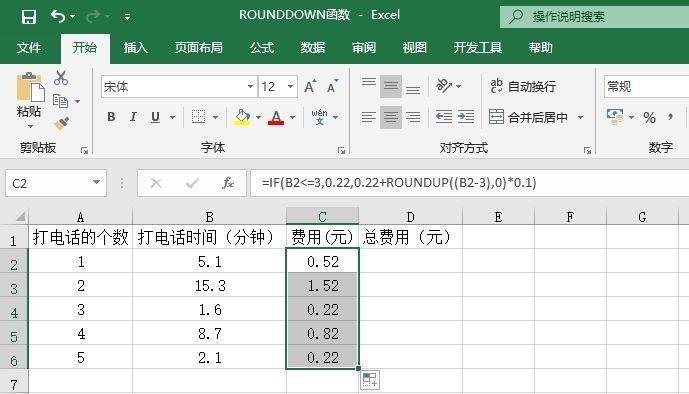
Task: Click the formula bar text
Action: (399, 183)
